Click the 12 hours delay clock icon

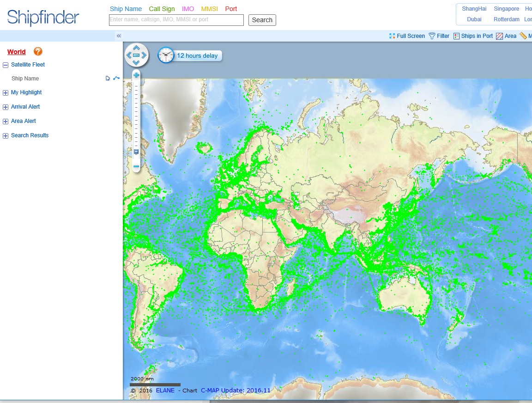click(166, 55)
